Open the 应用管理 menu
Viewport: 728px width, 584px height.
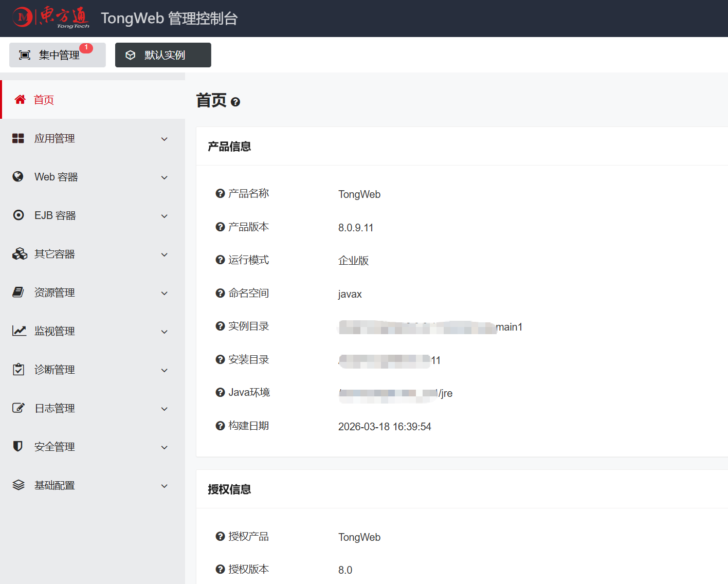pyautogui.click(x=93, y=138)
